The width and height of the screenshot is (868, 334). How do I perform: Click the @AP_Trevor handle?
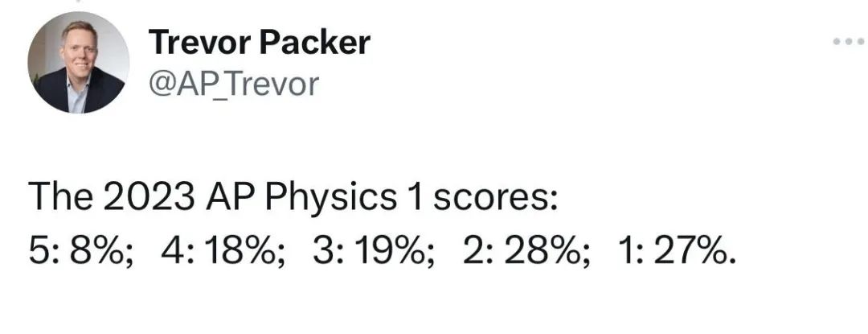[234, 85]
